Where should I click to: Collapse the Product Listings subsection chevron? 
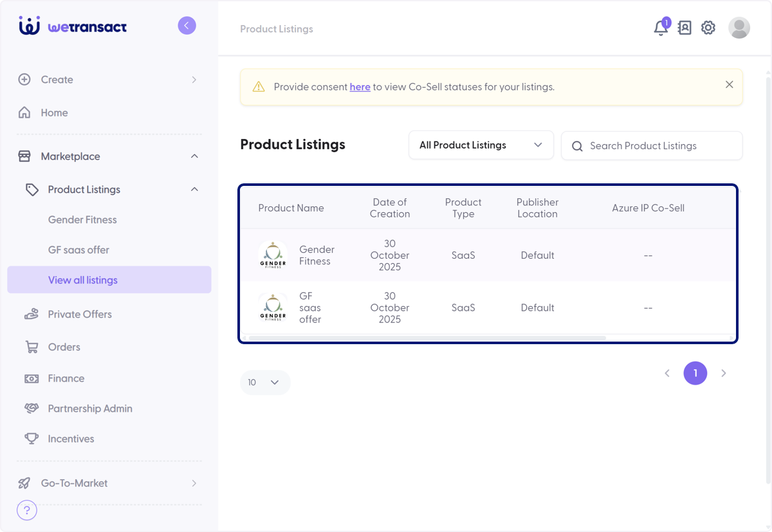[194, 190]
